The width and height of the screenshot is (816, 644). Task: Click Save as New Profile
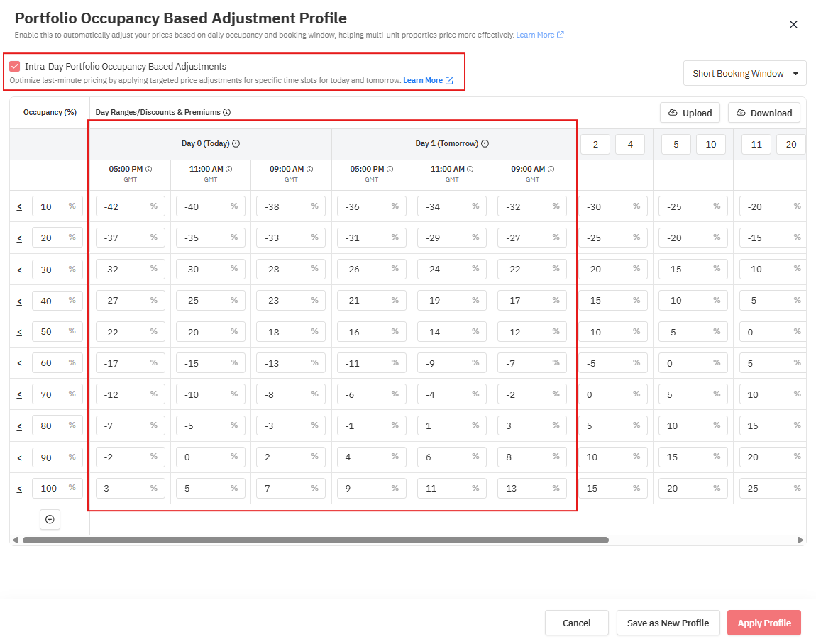click(668, 623)
